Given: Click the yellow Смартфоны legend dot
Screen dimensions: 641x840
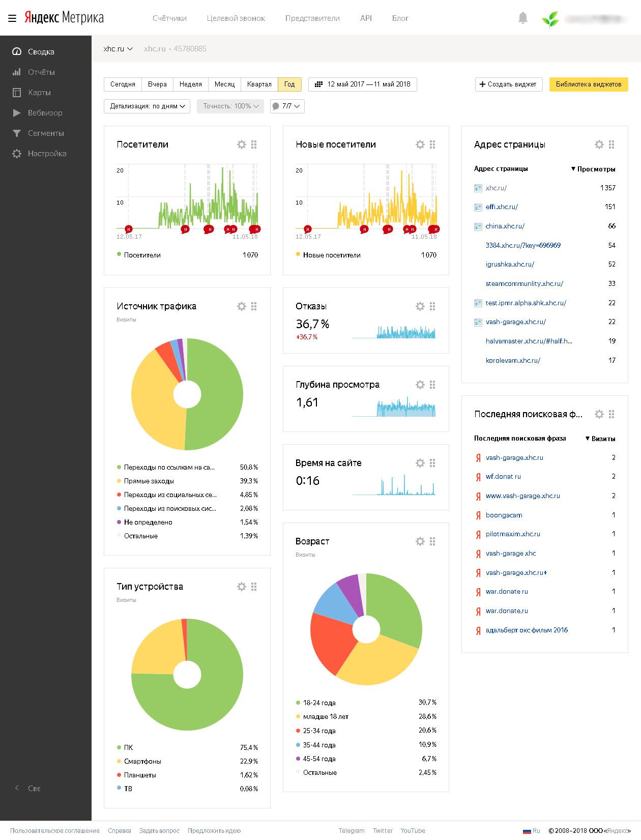Looking at the screenshot, I should [x=119, y=761].
